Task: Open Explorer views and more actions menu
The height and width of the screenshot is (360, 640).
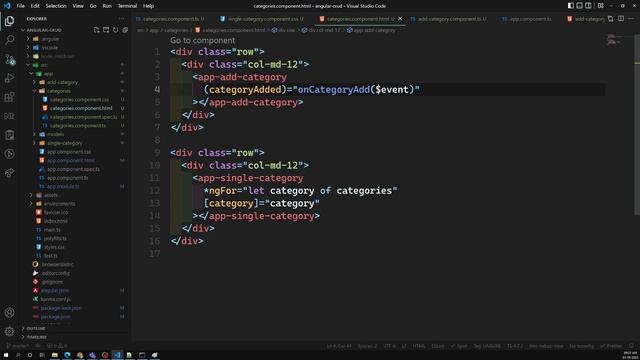Action: 122,18
